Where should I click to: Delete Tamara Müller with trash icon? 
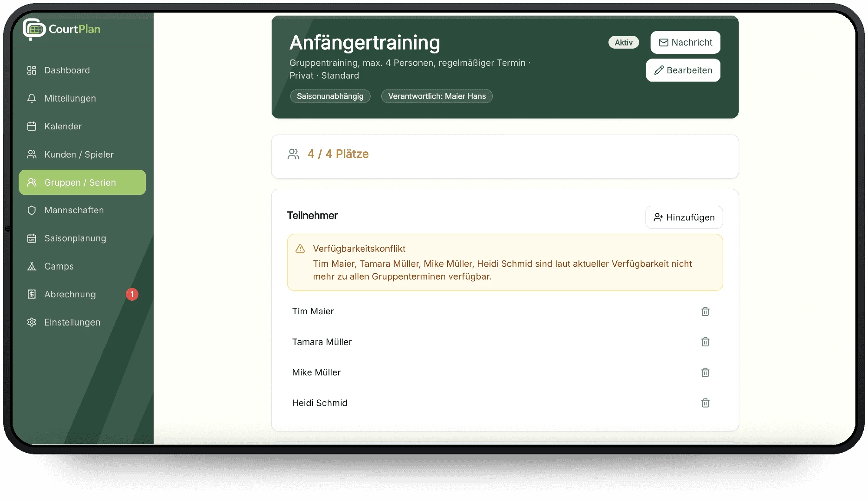tap(705, 342)
